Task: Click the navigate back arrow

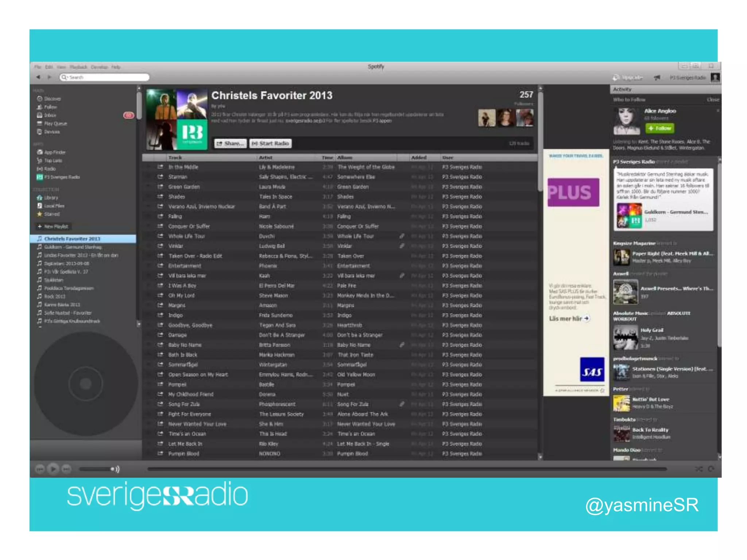Action: click(x=38, y=77)
